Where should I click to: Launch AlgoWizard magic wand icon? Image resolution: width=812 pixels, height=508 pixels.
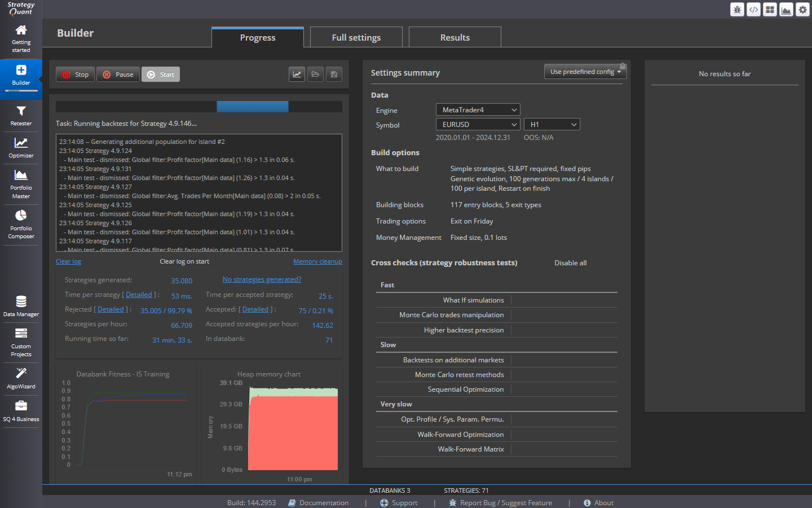point(21,373)
